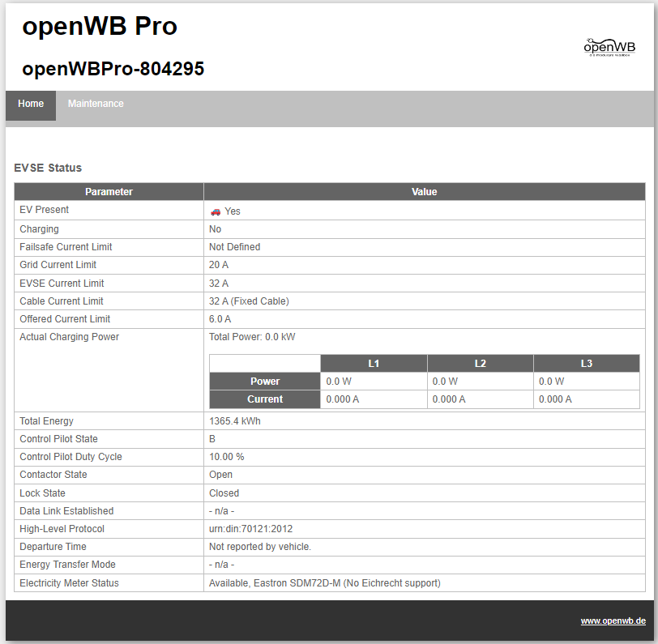The image size is (658, 644).
Task: Select the Charging value No
Action: click(x=215, y=229)
